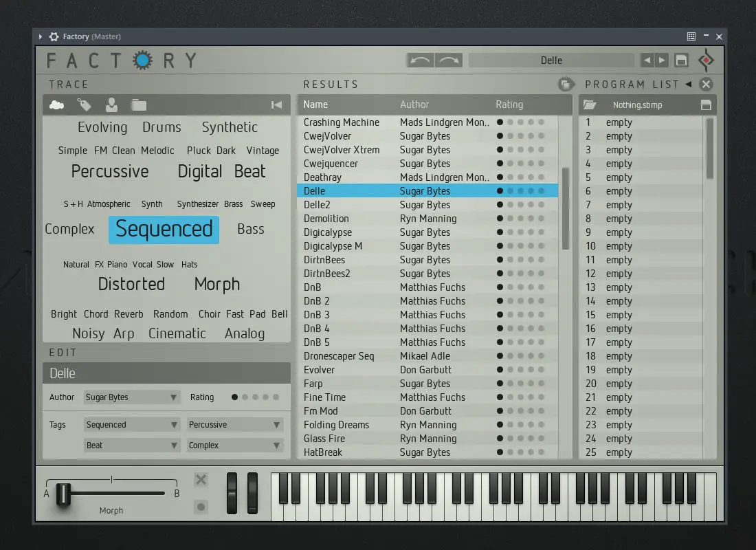Viewport: 756px width, 550px height.
Task: Open the Sequenced tag dropdown in Edit
Action: pos(132,425)
